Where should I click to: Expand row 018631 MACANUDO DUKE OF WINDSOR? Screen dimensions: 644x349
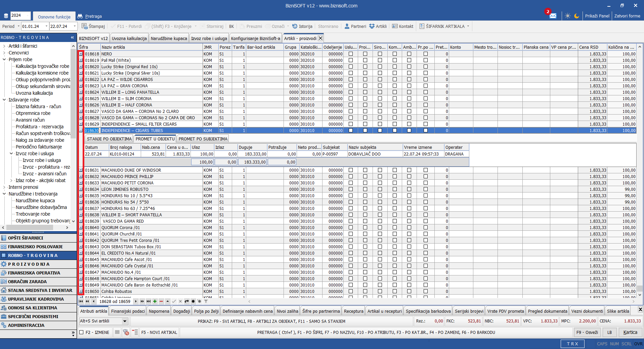point(81,170)
